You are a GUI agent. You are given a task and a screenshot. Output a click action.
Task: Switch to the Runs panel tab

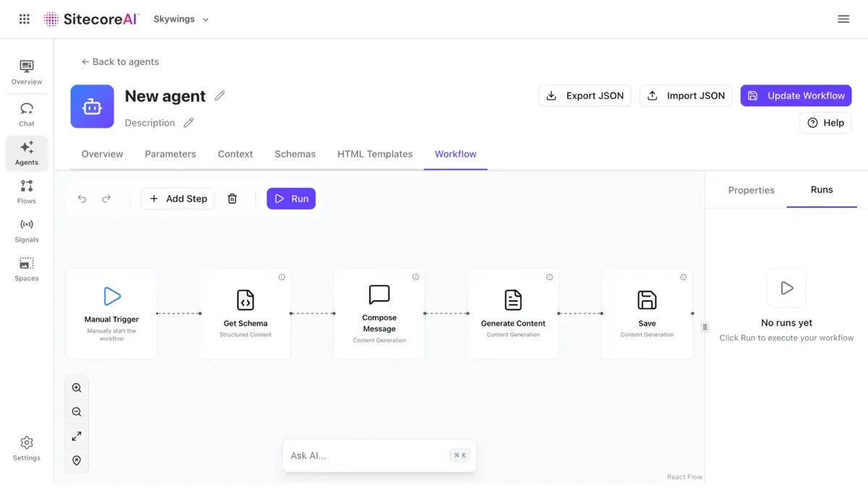coord(822,190)
